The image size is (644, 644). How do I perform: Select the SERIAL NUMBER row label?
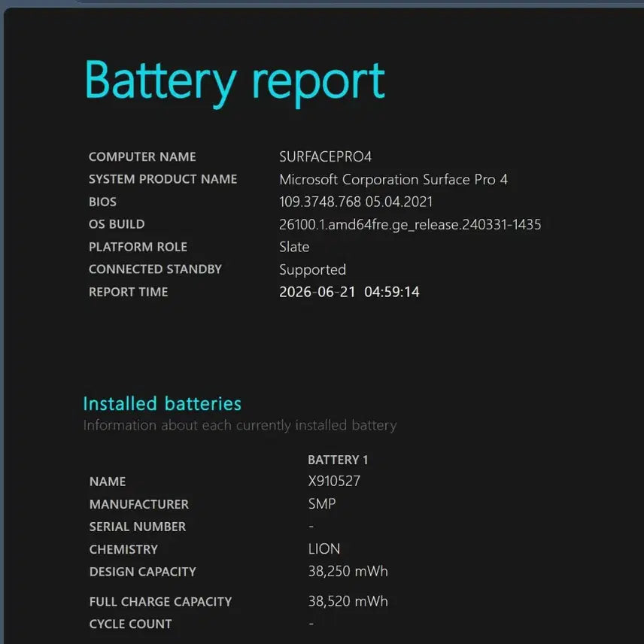pos(137,527)
